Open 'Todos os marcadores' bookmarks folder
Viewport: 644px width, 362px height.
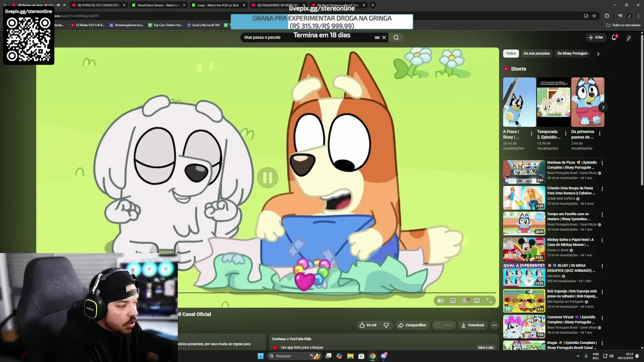click(x=623, y=25)
